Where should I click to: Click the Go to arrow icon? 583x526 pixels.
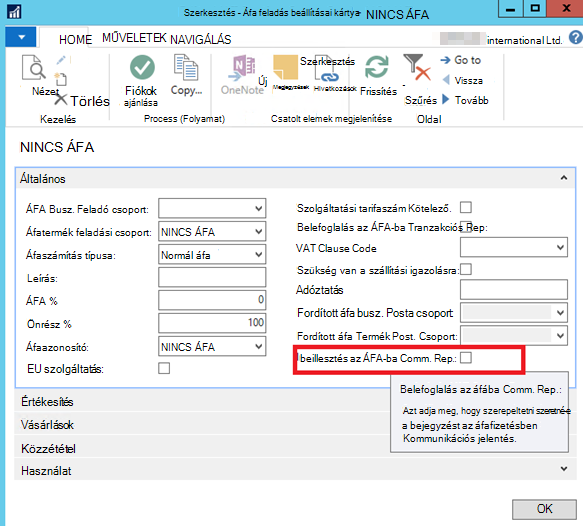445,60
